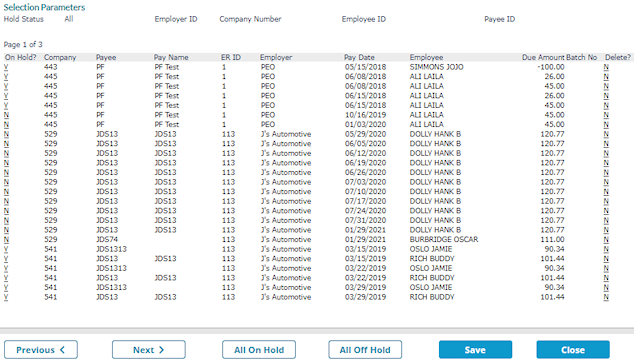
Task: Select PEO employer in SIMMONS JOJO row
Action: click(x=268, y=67)
